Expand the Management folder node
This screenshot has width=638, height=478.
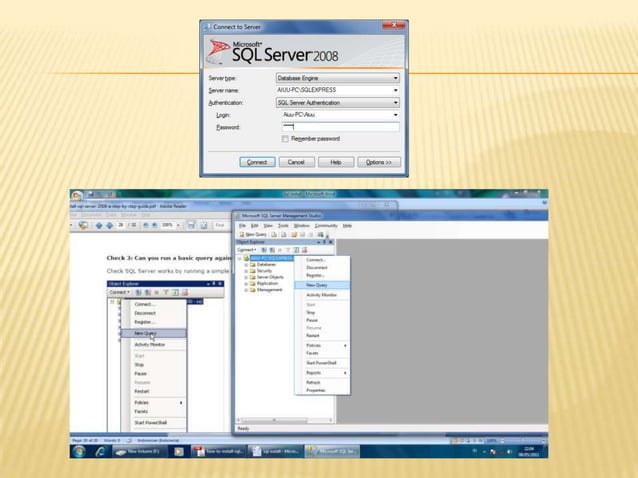point(246,290)
